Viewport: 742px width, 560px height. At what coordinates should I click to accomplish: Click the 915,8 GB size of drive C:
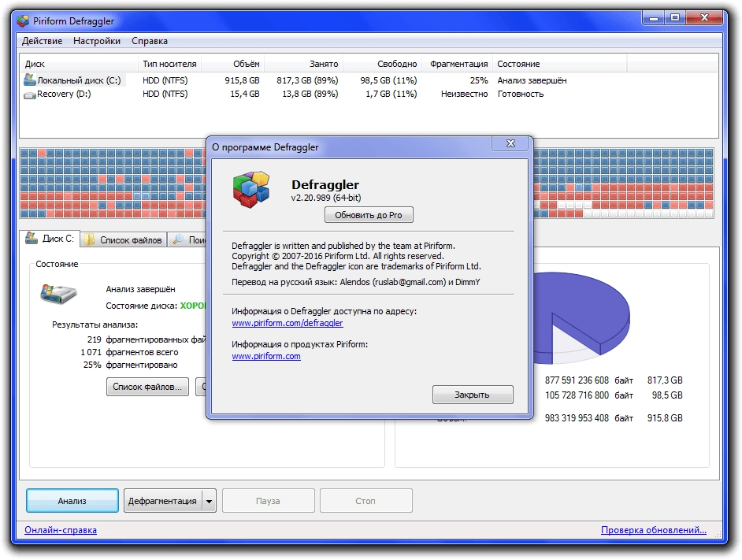pyautogui.click(x=242, y=80)
